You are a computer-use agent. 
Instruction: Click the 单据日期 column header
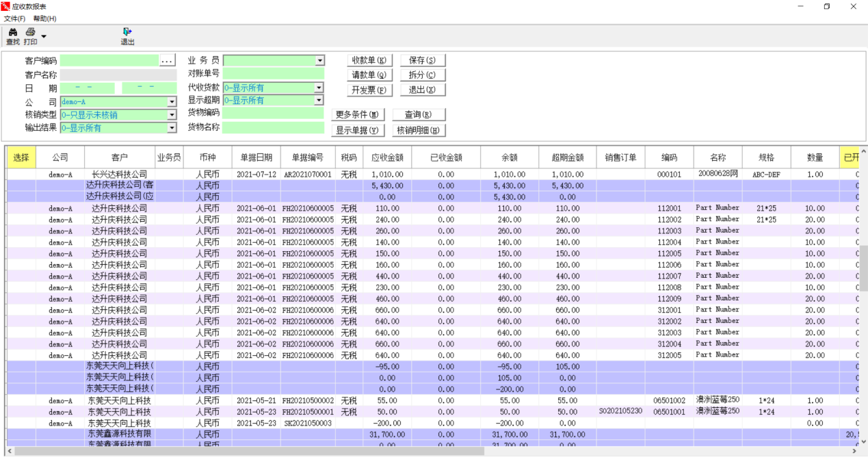pos(257,157)
